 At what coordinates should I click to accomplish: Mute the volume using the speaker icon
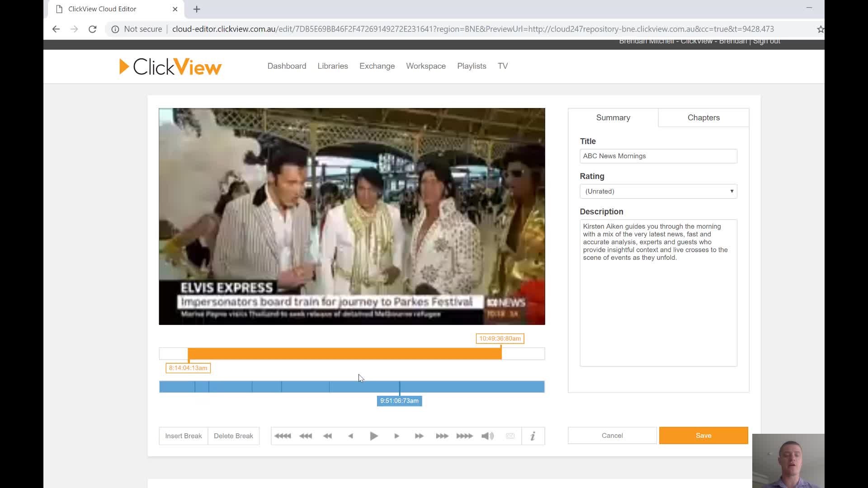[486, 436]
